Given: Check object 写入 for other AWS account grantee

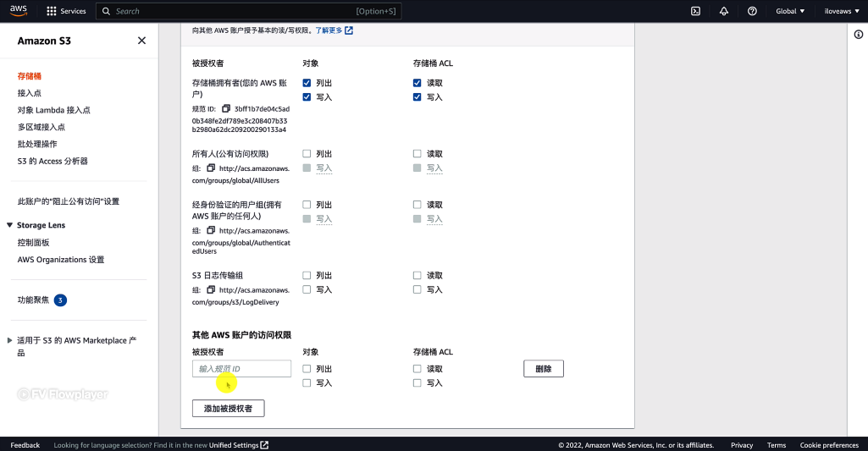Looking at the screenshot, I should coord(307,383).
